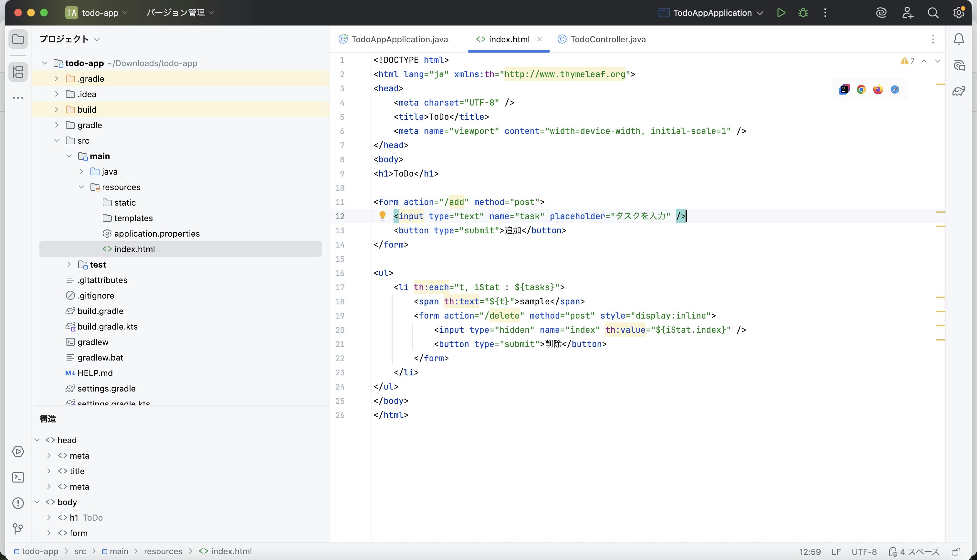Open Search Everywhere magnifier
The width and height of the screenshot is (977, 560).
pos(933,13)
